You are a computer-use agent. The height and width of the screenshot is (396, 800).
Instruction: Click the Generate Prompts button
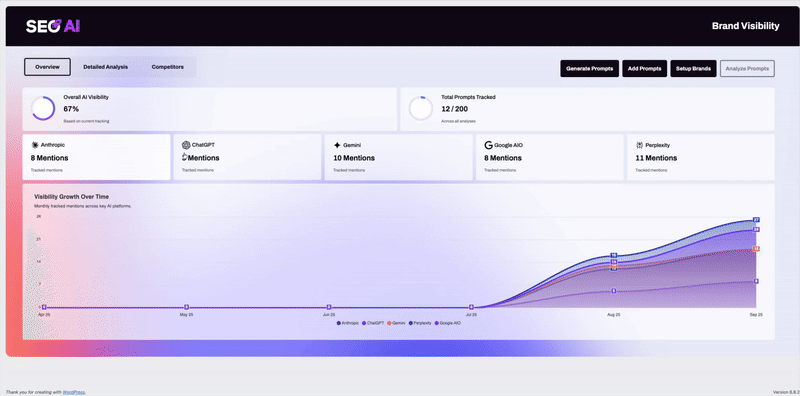590,68
